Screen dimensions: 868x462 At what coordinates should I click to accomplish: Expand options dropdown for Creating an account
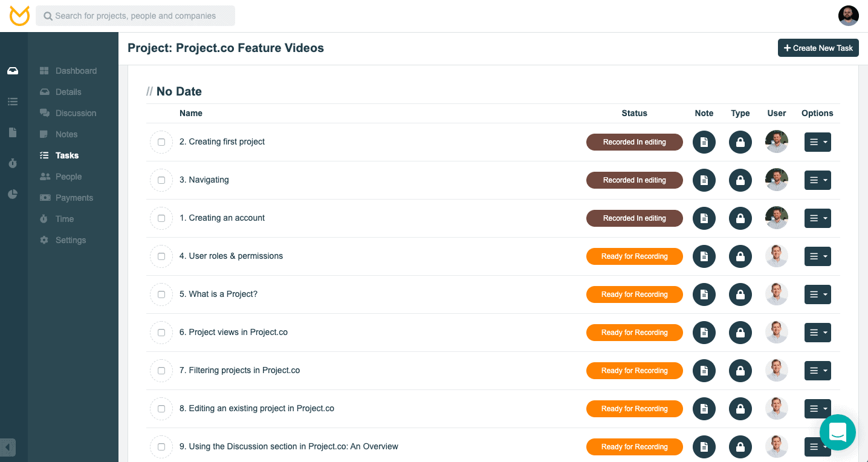(x=818, y=218)
